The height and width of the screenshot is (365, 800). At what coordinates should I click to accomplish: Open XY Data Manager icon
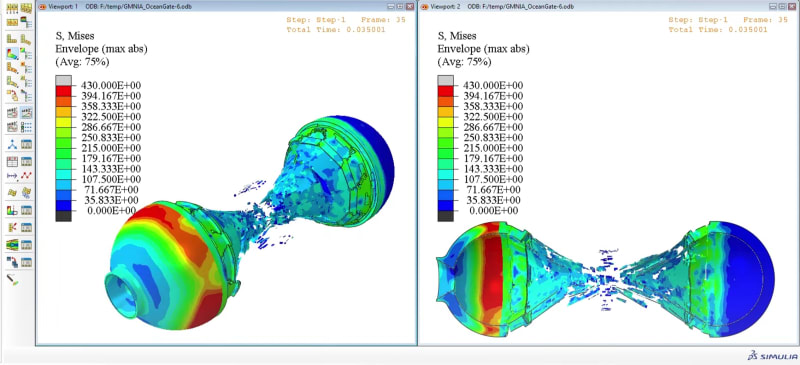27,144
